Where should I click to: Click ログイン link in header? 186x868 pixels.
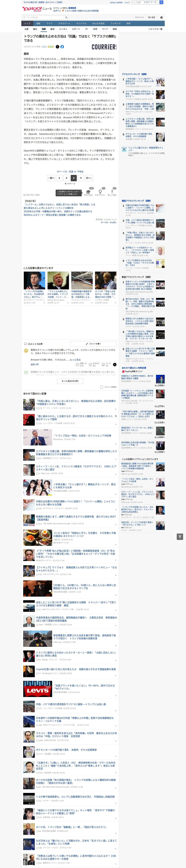57,11
